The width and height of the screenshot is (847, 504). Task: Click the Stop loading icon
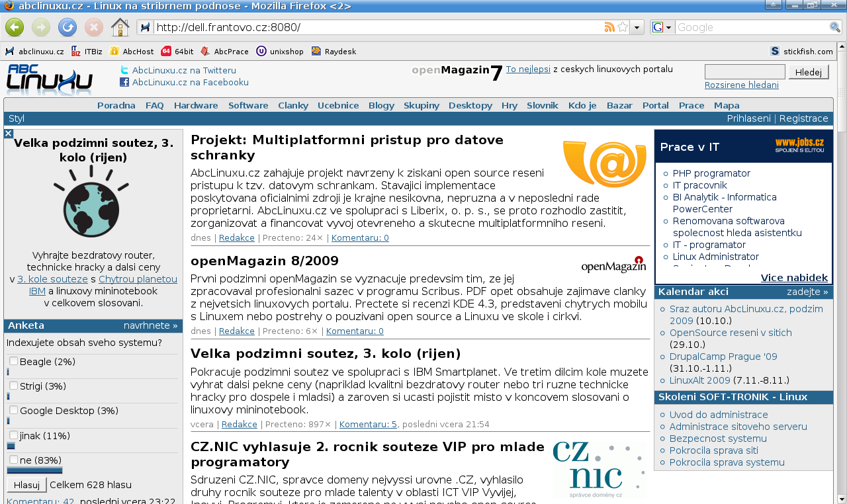pyautogui.click(x=94, y=27)
